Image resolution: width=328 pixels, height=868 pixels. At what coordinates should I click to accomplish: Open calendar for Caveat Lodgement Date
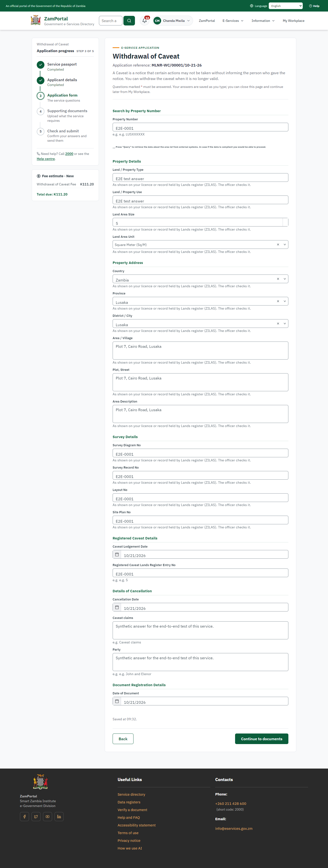click(x=117, y=554)
